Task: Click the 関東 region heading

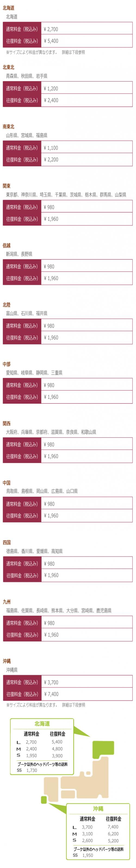Action: pyautogui.click(x=6, y=186)
